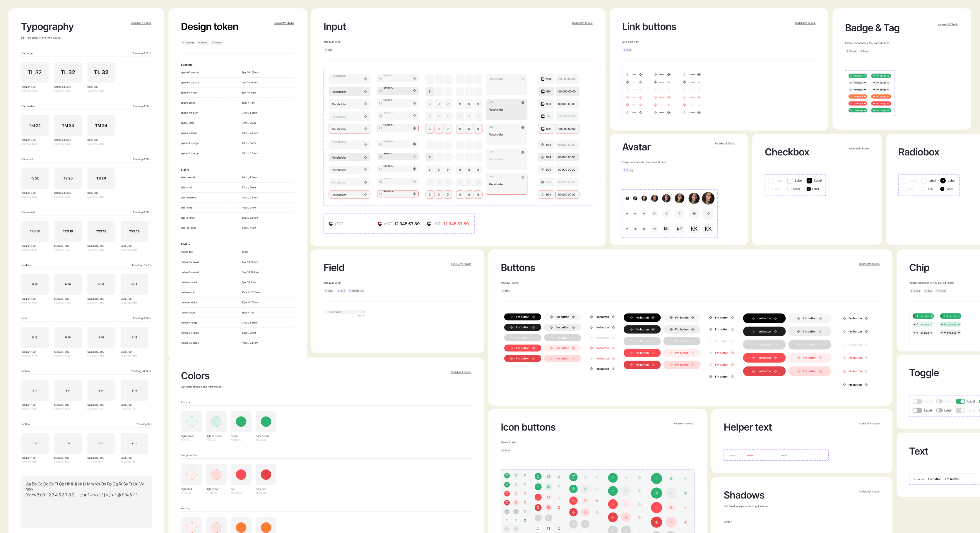Viewport: 980px width, 533px height.
Task: Select the large checked radio in Radiobox section
Action: pos(943,181)
